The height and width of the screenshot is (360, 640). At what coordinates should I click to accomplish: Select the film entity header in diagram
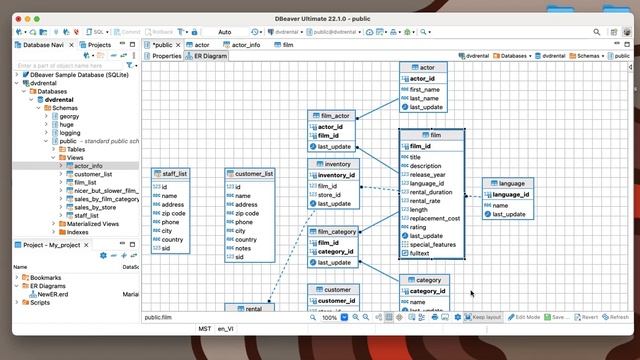click(432, 135)
